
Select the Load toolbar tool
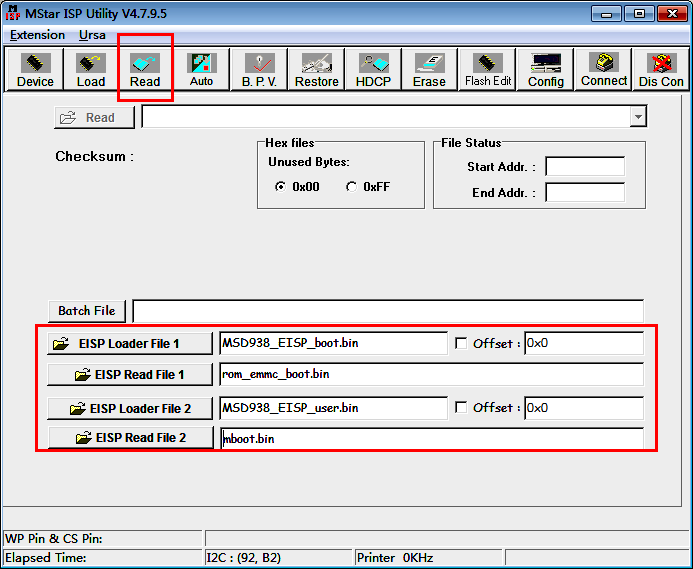click(x=91, y=70)
